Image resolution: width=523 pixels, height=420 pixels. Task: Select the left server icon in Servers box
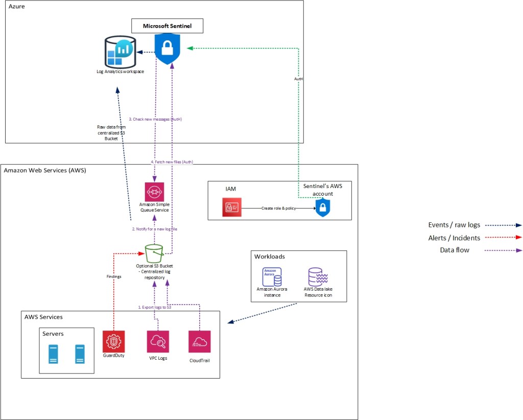(x=53, y=354)
